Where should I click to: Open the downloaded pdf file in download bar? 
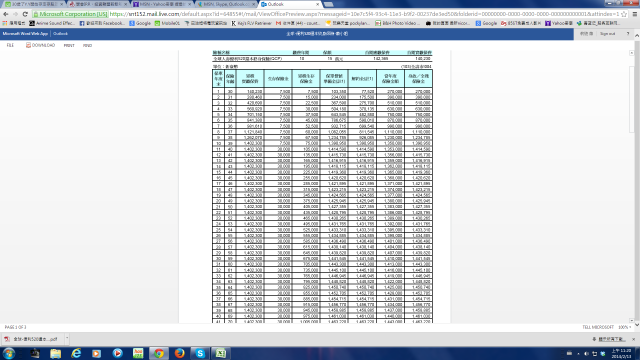33,339
